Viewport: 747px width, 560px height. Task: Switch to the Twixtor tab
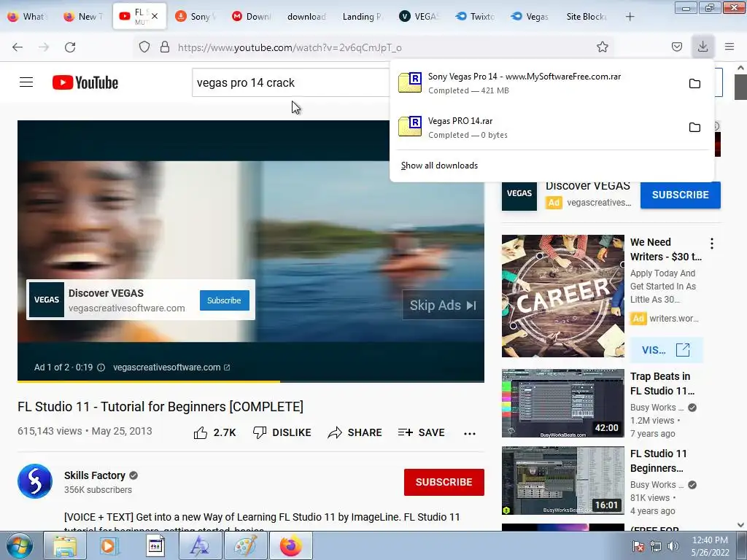click(x=475, y=17)
